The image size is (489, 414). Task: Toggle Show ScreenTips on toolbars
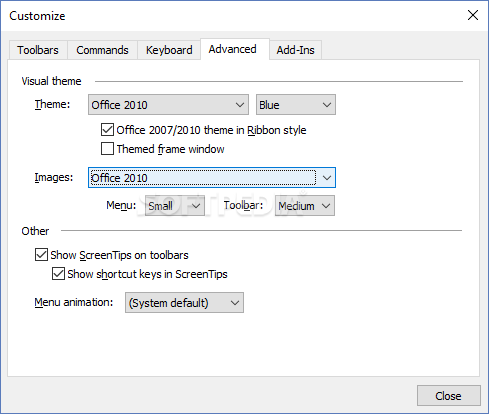click(41, 255)
